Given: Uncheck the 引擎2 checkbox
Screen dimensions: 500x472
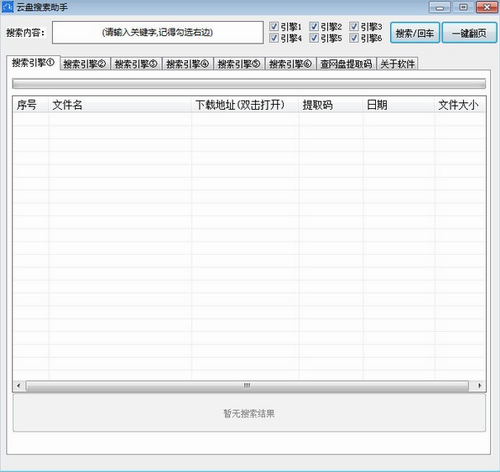Looking at the screenshot, I should pos(314,26).
